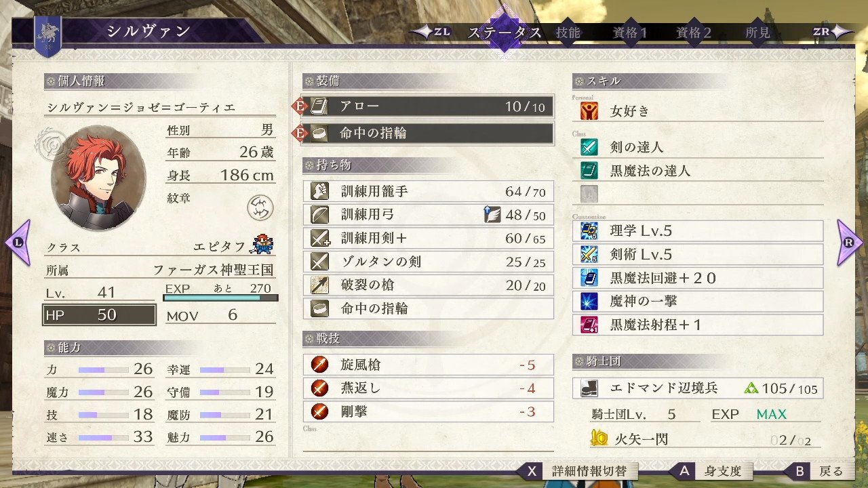
Task: Open the 資格1 tab
Action: [630, 32]
